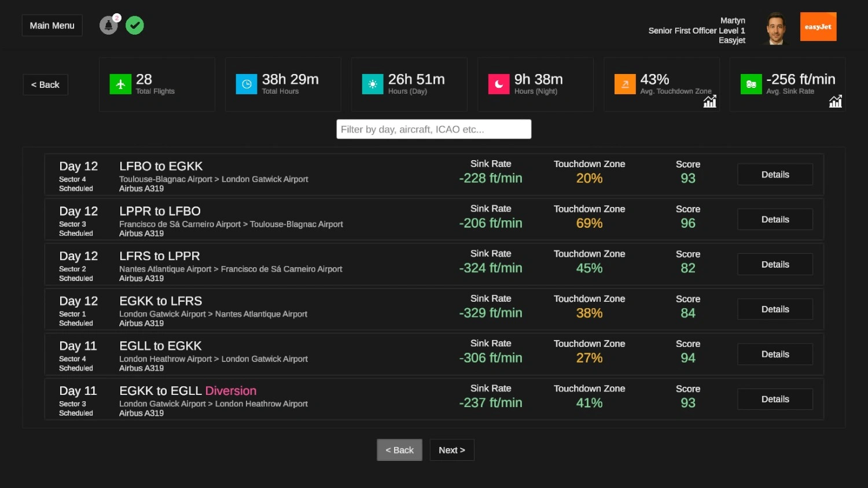
Task: Open Details for the EGKK to EGLL Diversion
Action: click(x=775, y=399)
